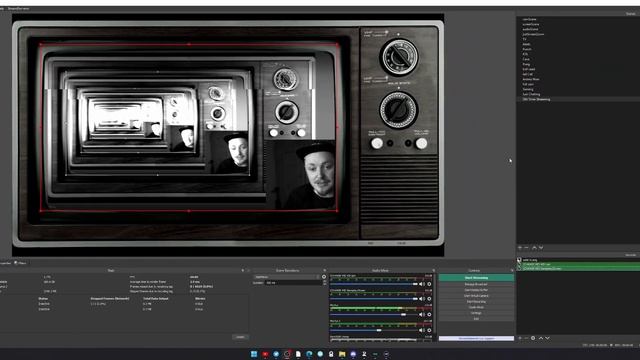Screen dimensions: 640x360
Task: Open Settings from the Controls dock
Action: (x=476, y=313)
